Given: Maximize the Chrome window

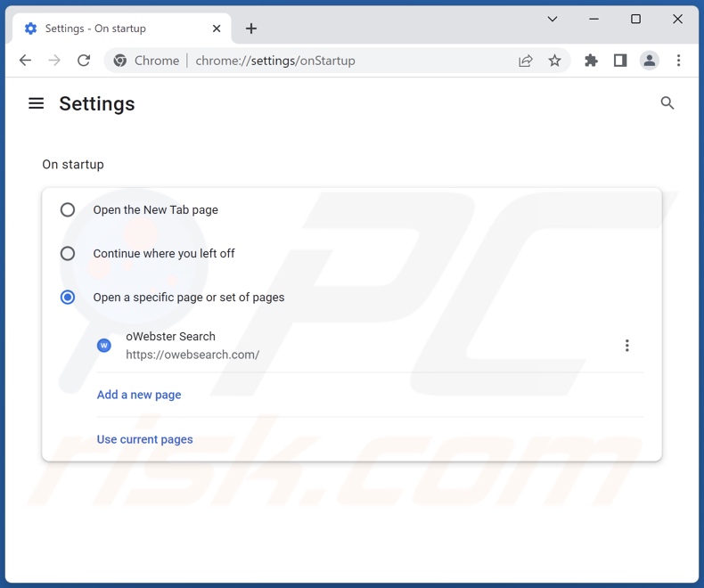Looking at the screenshot, I should 635,19.
